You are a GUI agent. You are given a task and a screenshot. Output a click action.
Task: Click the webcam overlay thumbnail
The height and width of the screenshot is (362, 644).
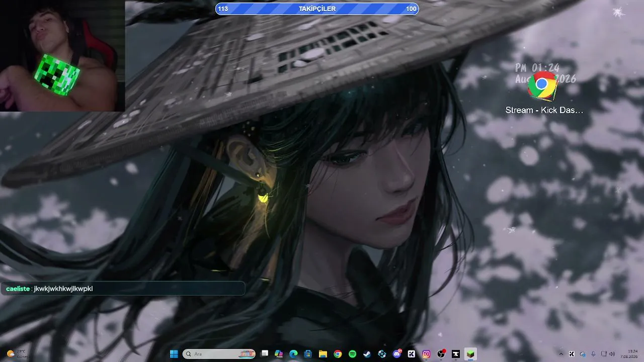(62, 55)
